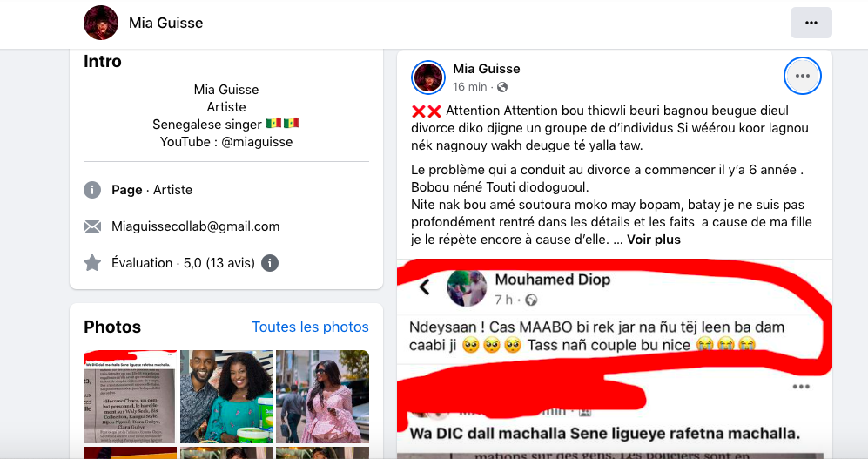The width and height of the screenshot is (868, 459).
Task: Click the star Évaluation icon
Action: 92,262
